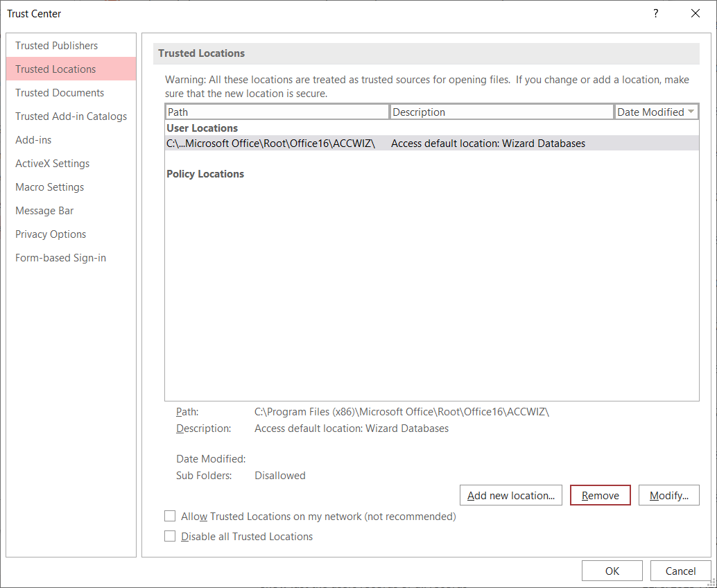717x588 pixels.
Task: Click the Description column header
Action: click(x=501, y=112)
